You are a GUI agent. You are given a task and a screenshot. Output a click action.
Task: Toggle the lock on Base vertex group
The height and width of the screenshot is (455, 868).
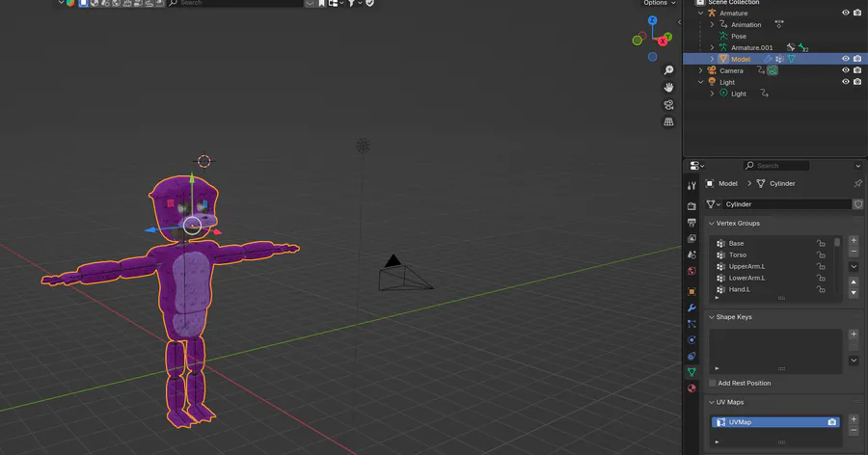pos(821,244)
